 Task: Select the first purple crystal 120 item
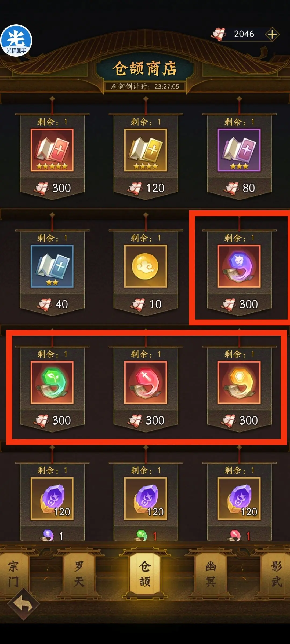[x=52, y=499]
